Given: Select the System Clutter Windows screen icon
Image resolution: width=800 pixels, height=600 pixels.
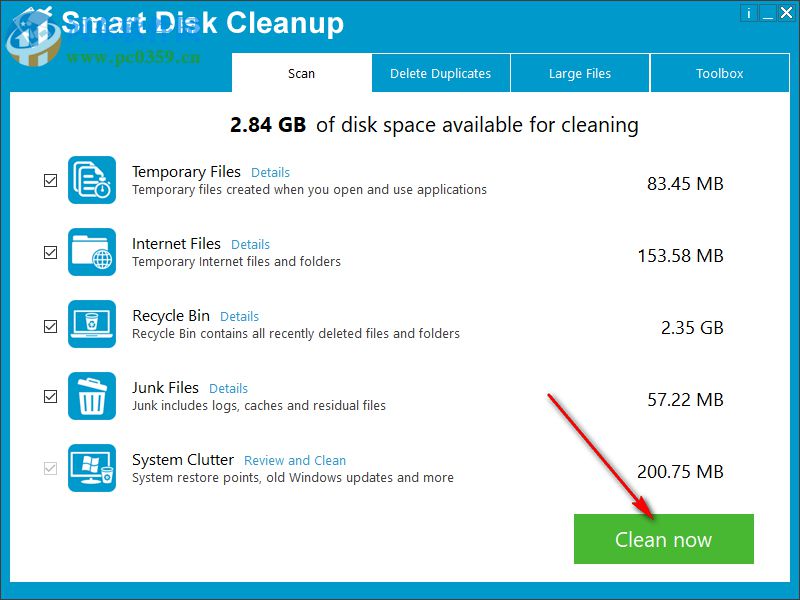Looking at the screenshot, I should [91, 468].
